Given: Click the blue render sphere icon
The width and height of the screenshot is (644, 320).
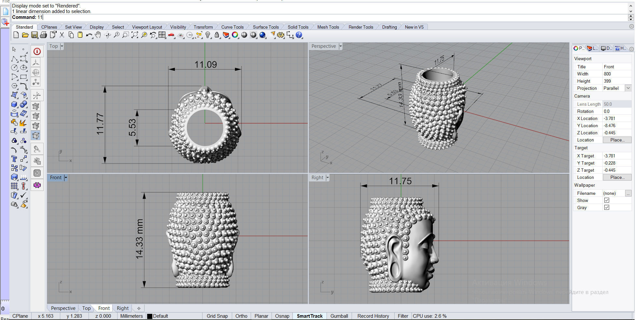Looking at the screenshot, I should 262,35.
